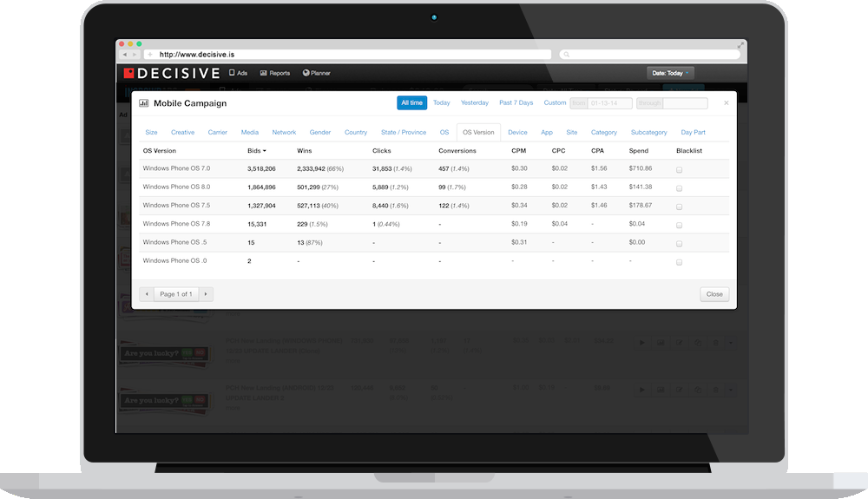
Task: Open the Date: Today dropdown
Action: [670, 73]
